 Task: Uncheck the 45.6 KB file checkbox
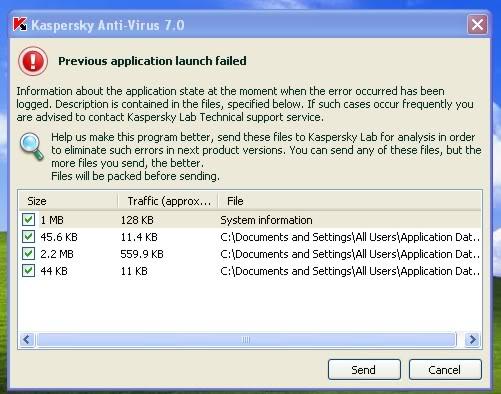(x=28, y=237)
